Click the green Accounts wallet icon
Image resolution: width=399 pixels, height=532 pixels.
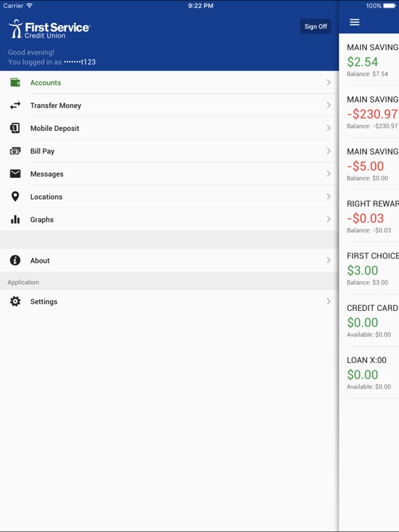pos(15,82)
